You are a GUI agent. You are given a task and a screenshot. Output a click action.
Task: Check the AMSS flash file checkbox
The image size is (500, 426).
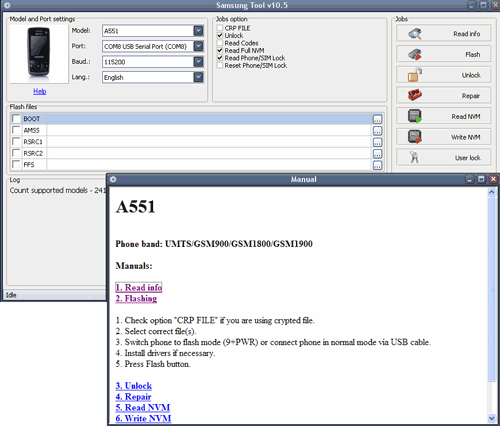click(x=16, y=130)
